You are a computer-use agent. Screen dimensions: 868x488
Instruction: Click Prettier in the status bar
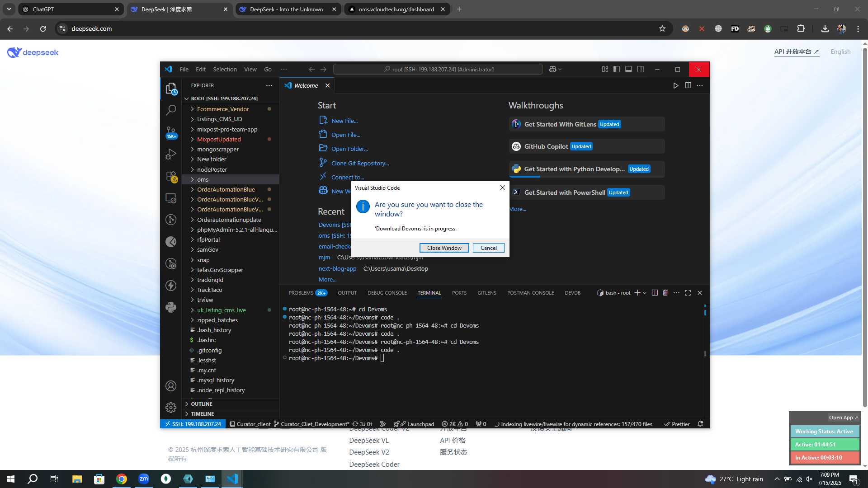tap(676, 424)
